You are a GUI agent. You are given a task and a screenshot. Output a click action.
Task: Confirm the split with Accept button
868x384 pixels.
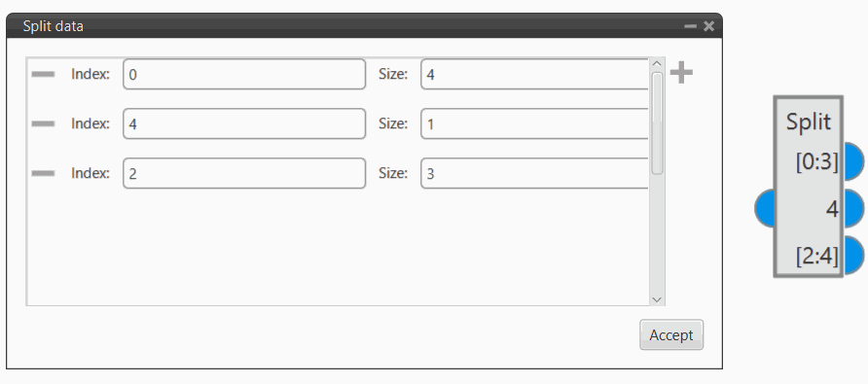click(671, 334)
